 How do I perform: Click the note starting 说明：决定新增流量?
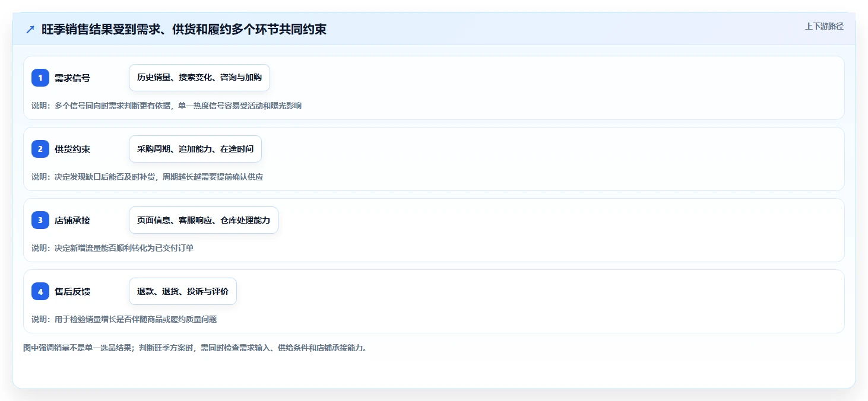pos(113,248)
